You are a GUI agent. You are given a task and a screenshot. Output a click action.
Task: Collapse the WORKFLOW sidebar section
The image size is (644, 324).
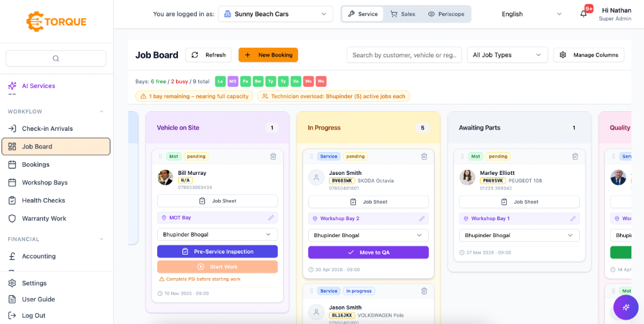pyautogui.click(x=101, y=112)
